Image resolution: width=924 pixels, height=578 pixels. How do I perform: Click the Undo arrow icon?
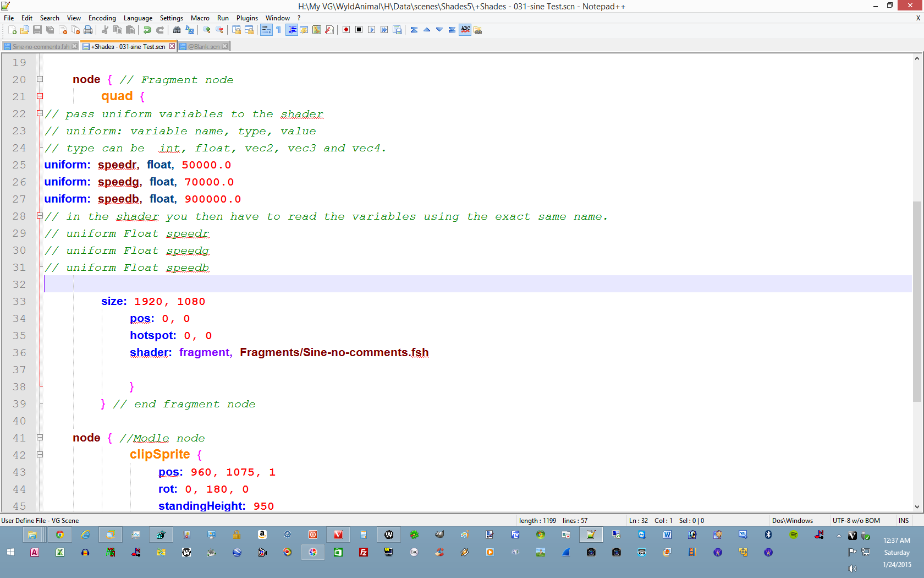coord(147,30)
